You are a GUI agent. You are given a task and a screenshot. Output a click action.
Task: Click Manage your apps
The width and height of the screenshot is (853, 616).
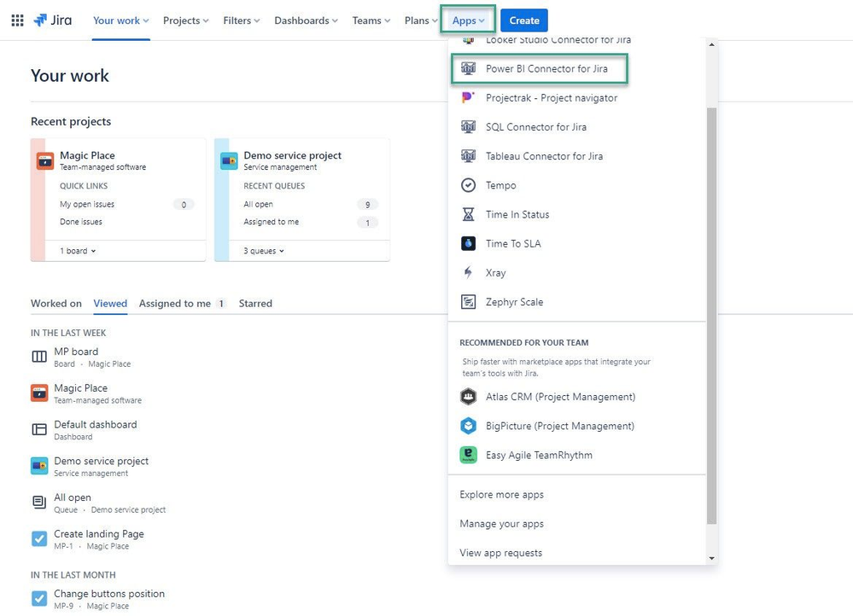[501, 524]
